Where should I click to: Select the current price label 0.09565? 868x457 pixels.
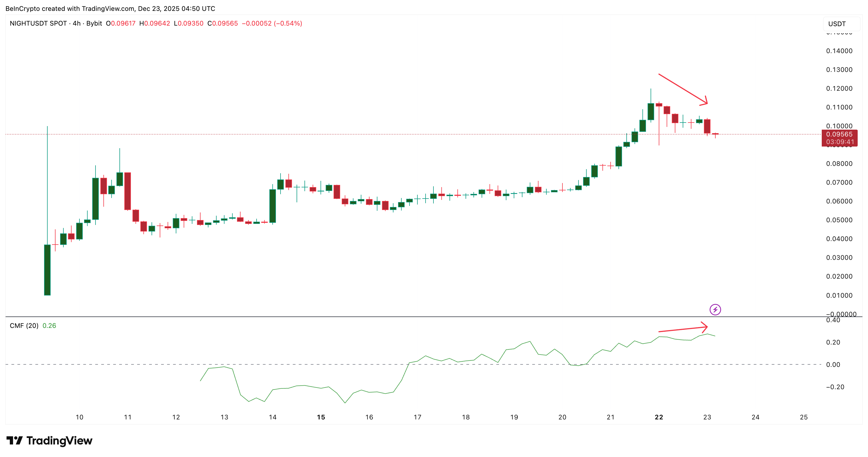840,135
